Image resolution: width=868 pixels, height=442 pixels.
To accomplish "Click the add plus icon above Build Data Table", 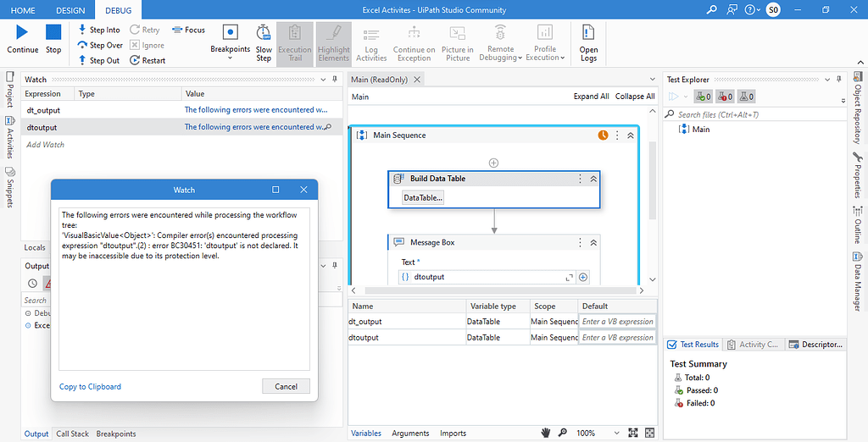I will (x=493, y=163).
